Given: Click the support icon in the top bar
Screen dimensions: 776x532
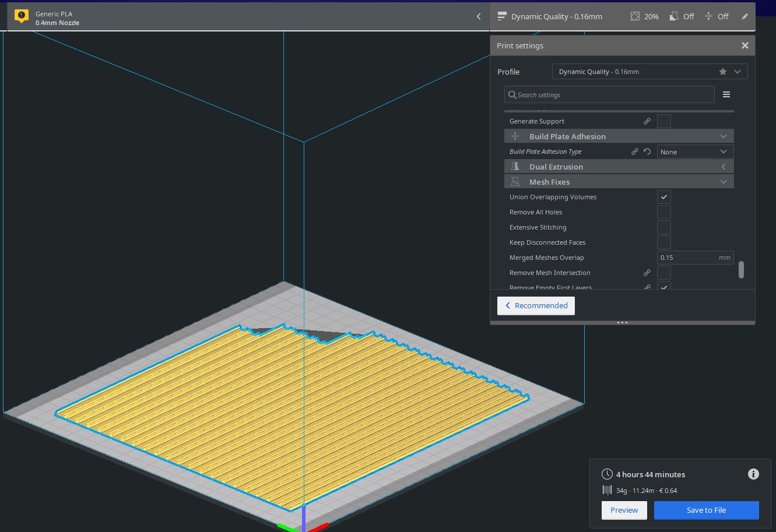Looking at the screenshot, I should click(674, 16).
